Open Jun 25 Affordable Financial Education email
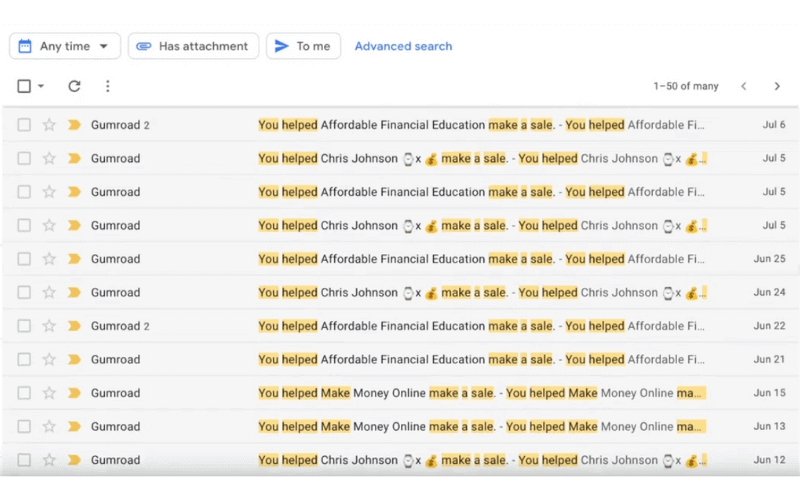This screenshot has height=500, width=800. click(400, 259)
